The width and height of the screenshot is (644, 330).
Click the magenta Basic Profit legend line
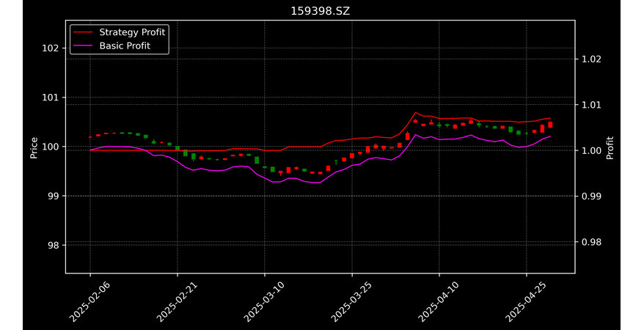coord(83,46)
